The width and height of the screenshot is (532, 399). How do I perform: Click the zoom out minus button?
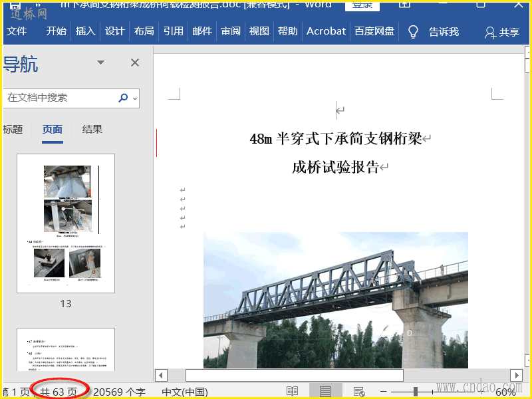coord(384,392)
